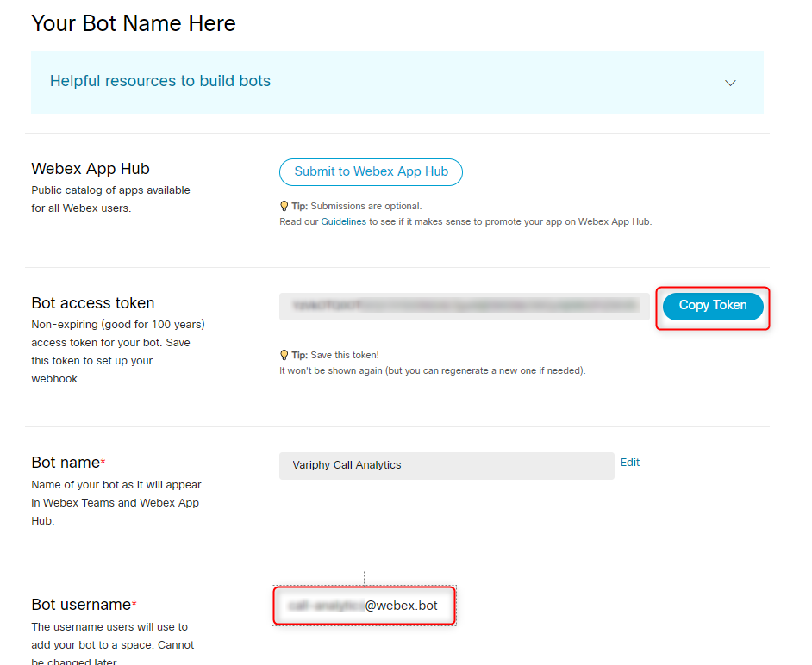Select the @webex.bot username field
Viewport: 812px width, 665px height.
(364, 606)
